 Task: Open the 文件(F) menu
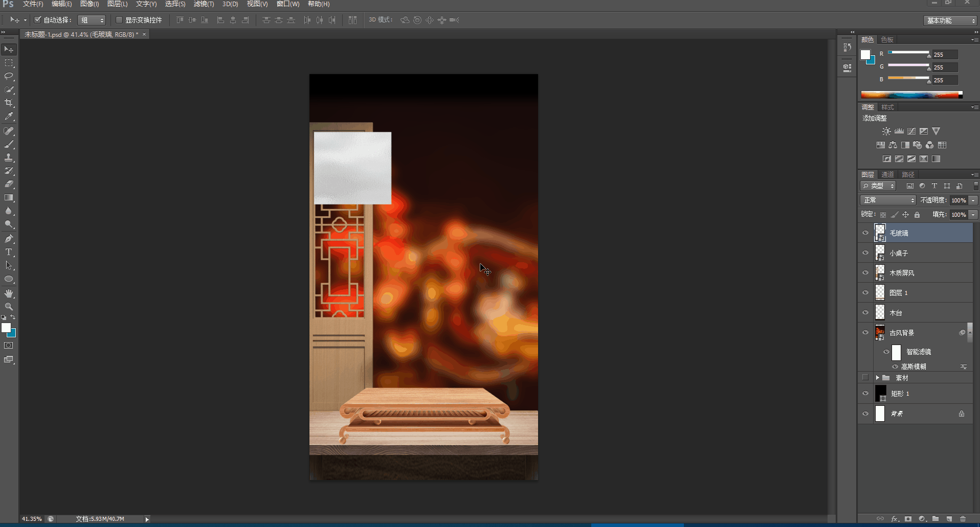click(33, 4)
